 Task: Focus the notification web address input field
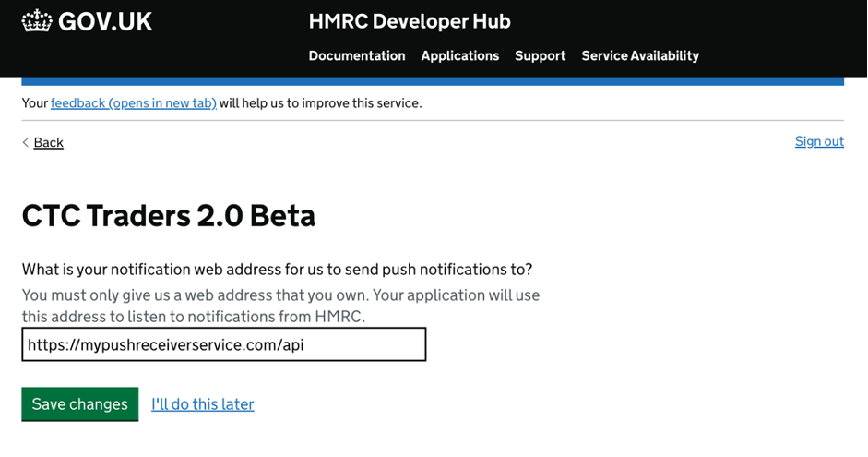(x=224, y=344)
